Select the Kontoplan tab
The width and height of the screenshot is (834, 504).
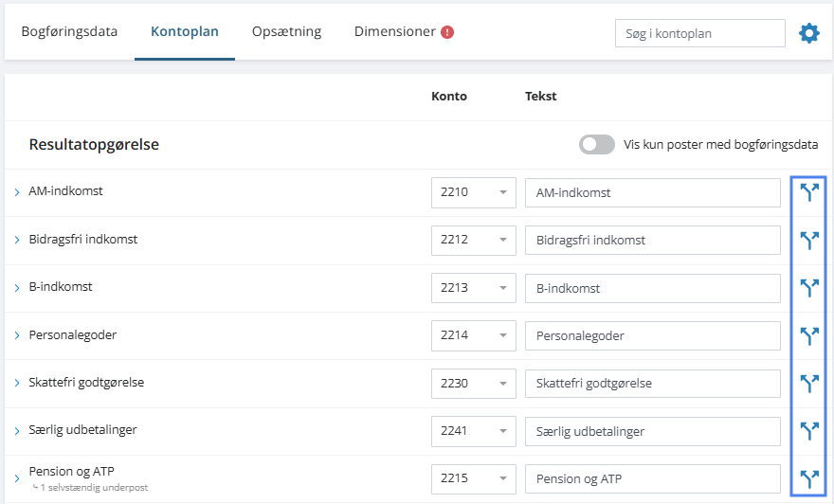click(185, 32)
